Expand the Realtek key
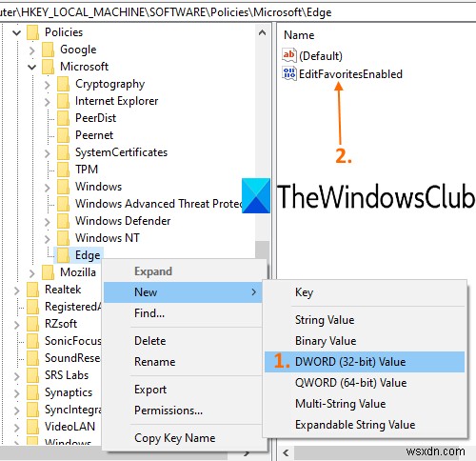The image size is (476, 461). pyautogui.click(x=16, y=291)
